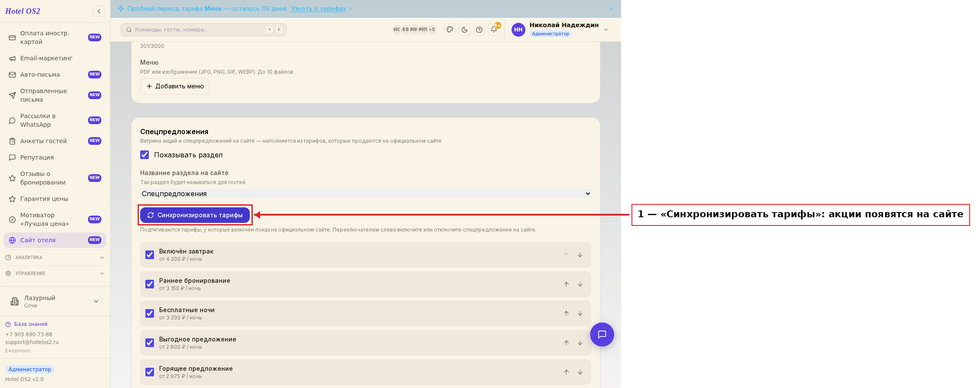The height and width of the screenshot is (388, 980).
Task: Uncheck «Включён завтрак» special offer
Action: 150,255
